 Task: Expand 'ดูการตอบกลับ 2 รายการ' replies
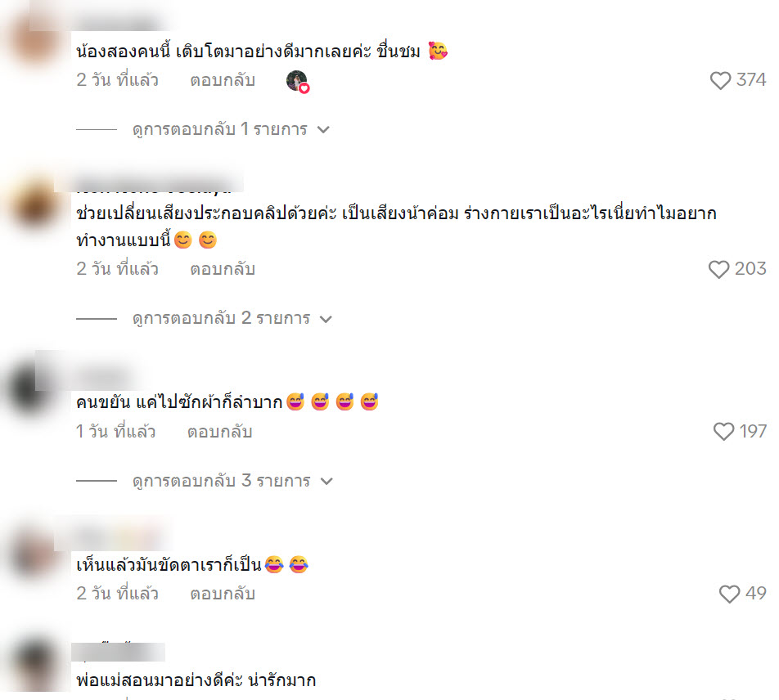point(232,318)
